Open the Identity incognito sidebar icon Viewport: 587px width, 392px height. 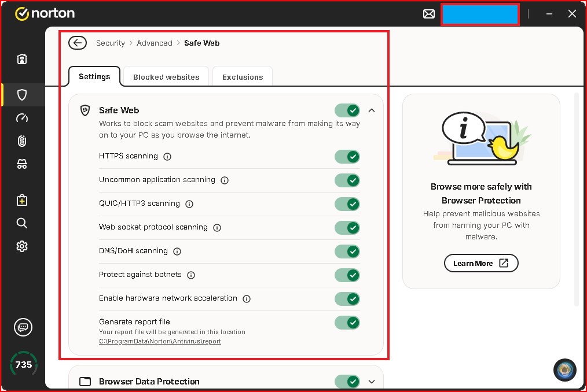pos(22,164)
